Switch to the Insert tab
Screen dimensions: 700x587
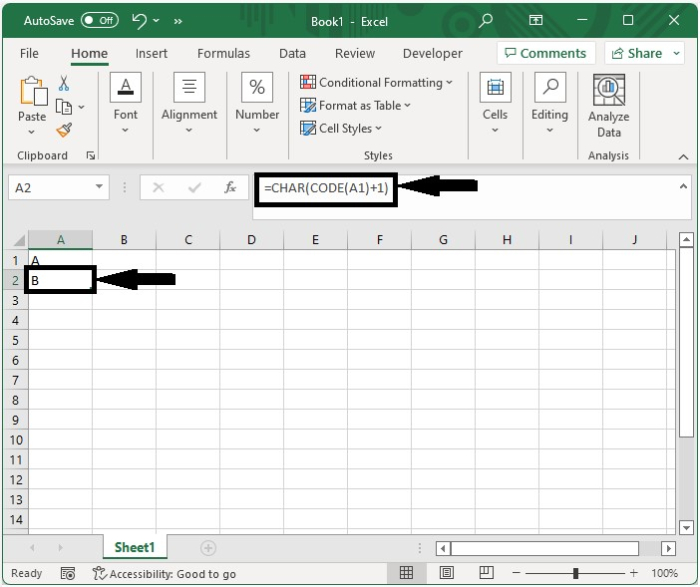[x=151, y=54]
